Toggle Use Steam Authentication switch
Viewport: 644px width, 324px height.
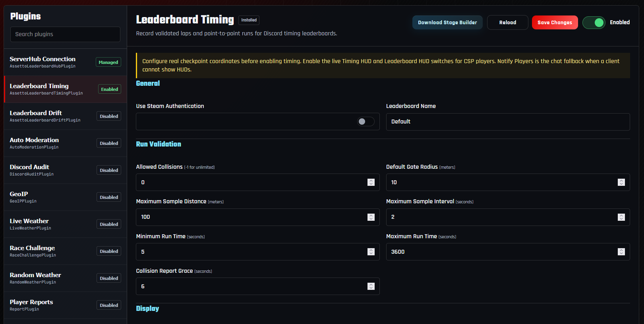pos(366,121)
